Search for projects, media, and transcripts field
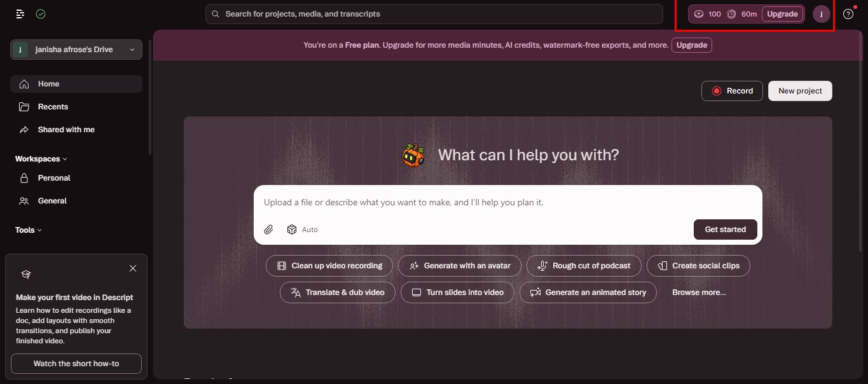 pos(434,14)
